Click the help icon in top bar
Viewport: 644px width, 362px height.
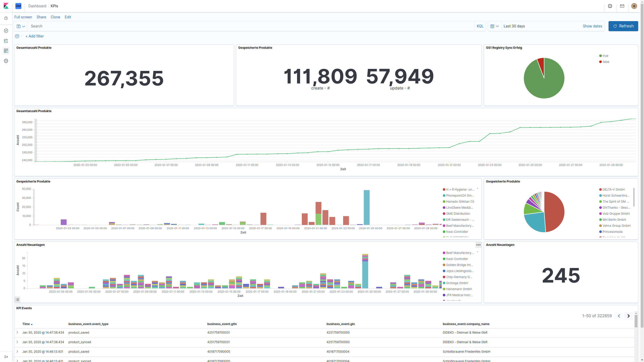tap(610, 6)
